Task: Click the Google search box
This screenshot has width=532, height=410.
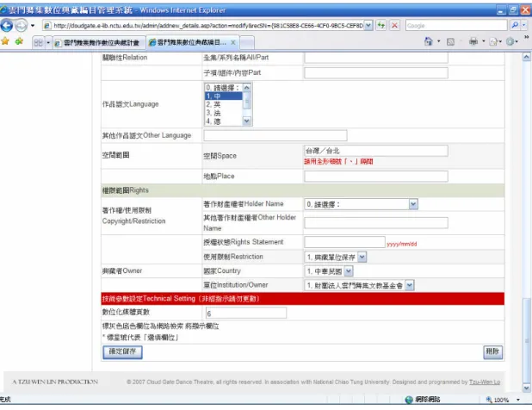Action: click(456, 26)
